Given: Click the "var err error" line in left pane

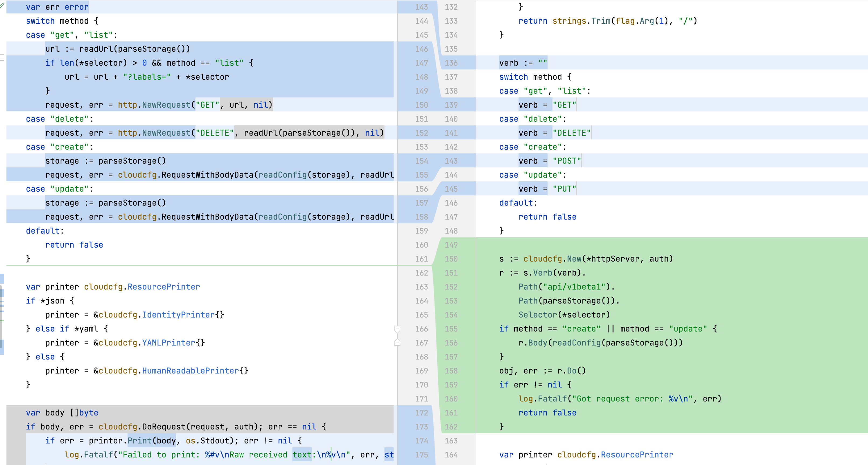Looking at the screenshot, I should click(x=57, y=7).
